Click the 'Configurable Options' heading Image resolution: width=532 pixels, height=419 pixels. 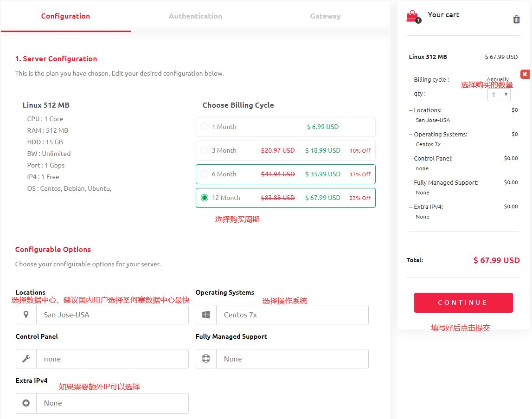[x=53, y=249]
